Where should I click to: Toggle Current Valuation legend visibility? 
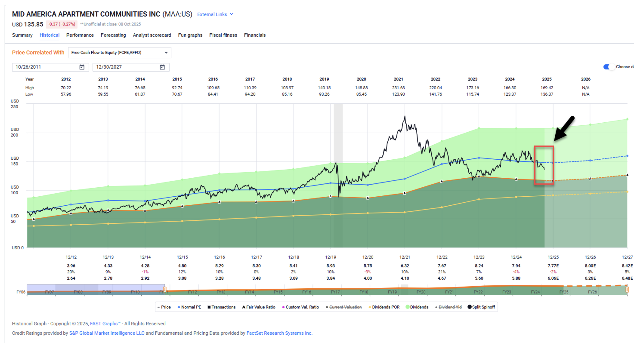[x=345, y=307]
